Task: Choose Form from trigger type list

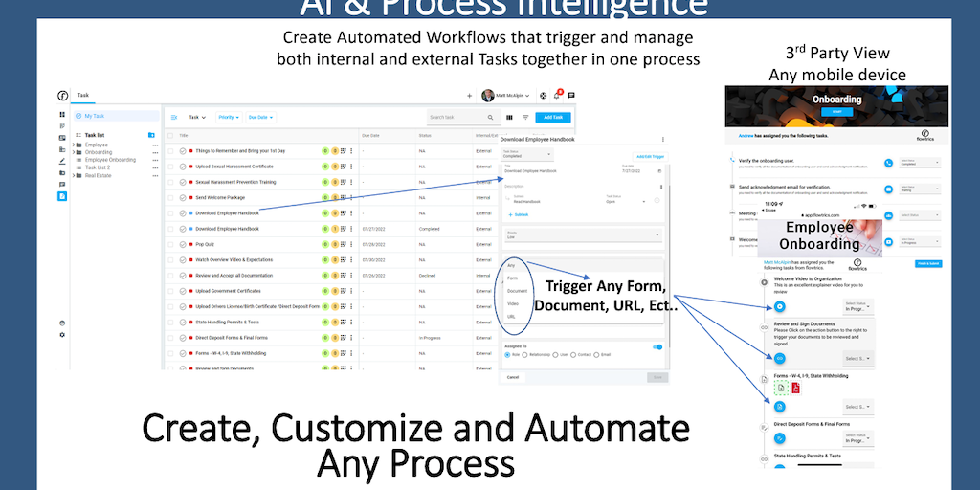Action: click(x=512, y=278)
